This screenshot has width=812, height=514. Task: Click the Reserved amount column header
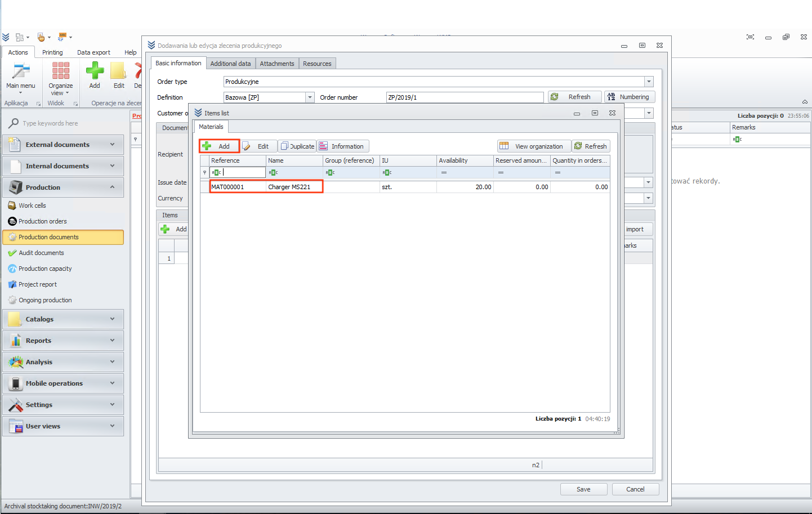coord(521,160)
